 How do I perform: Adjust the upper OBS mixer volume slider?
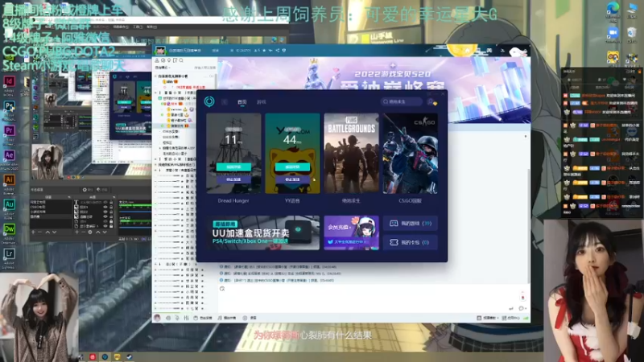[135, 212]
